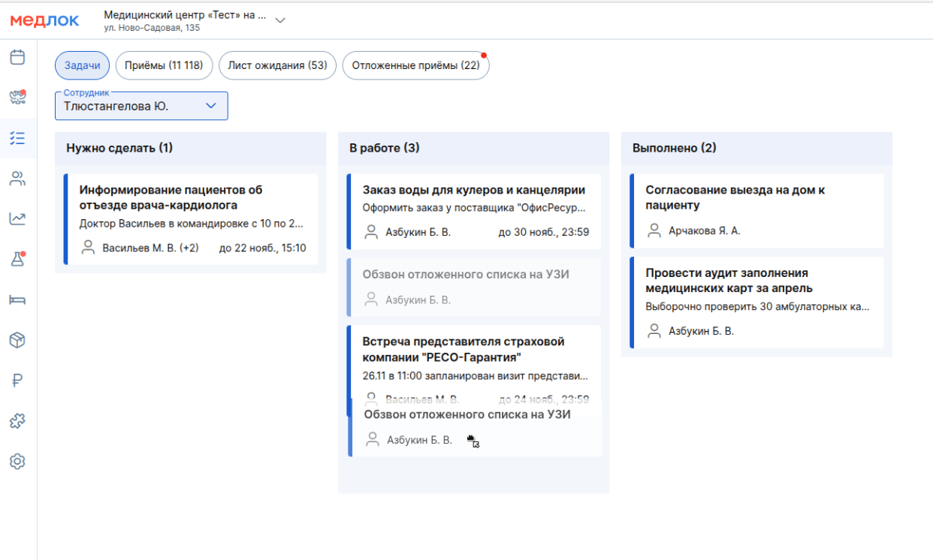Expand the medical center selector chevron
Viewport: 933px width, 560px height.
click(280, 20)
